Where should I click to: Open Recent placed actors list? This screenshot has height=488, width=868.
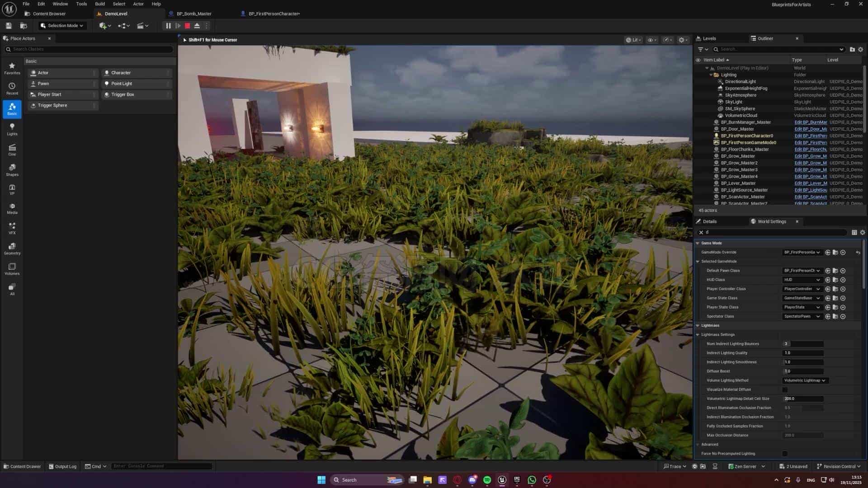pyautogui.click(x=12, y=89)
